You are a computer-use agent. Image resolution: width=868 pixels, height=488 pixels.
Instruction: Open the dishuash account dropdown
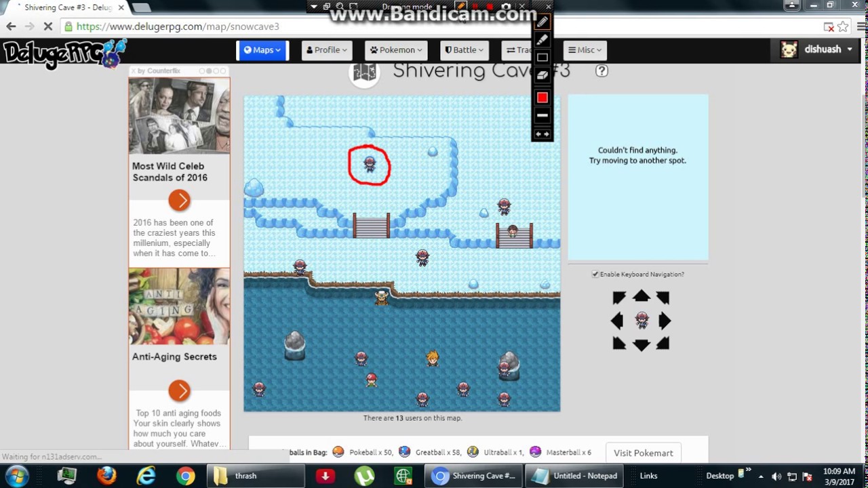click(816, 49)
